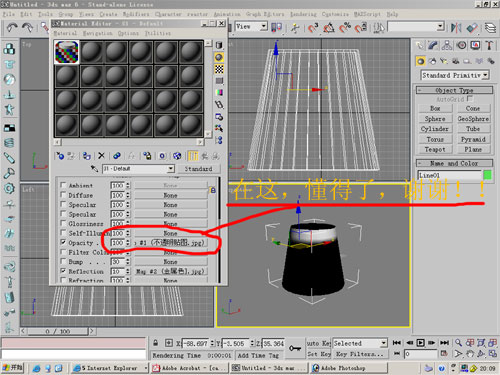
Task: Click the Undo arrow in main toolbar
Action: pos(12,28)
